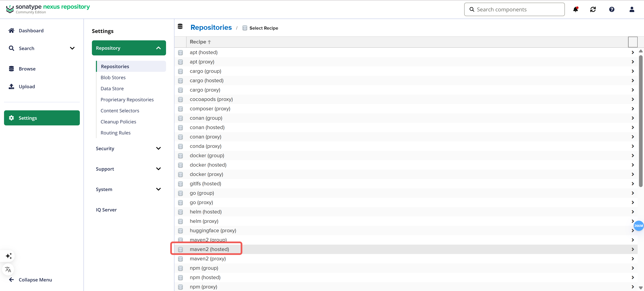
Task: Select the maven2 (proxy) recipe
Action: pyautogui.click(x=406, y=259)
